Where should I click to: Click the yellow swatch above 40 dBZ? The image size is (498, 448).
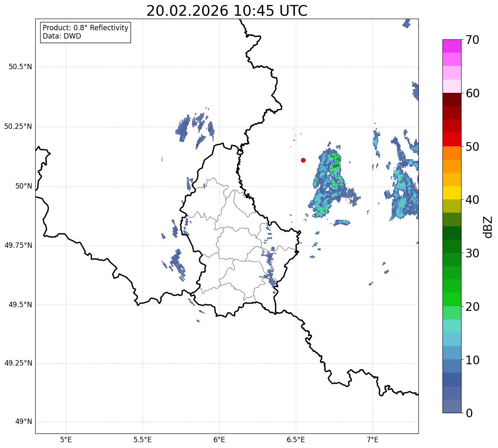[452, 193]
